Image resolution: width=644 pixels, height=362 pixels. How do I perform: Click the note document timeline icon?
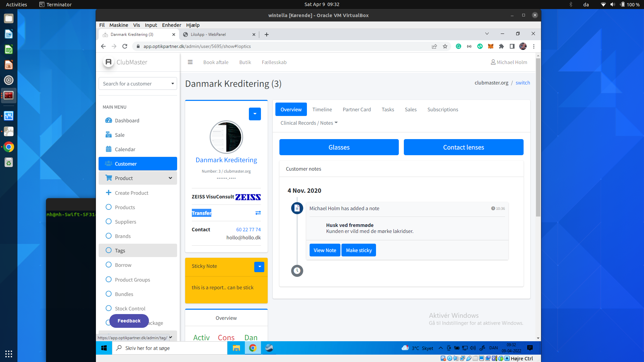coord(297,208)
